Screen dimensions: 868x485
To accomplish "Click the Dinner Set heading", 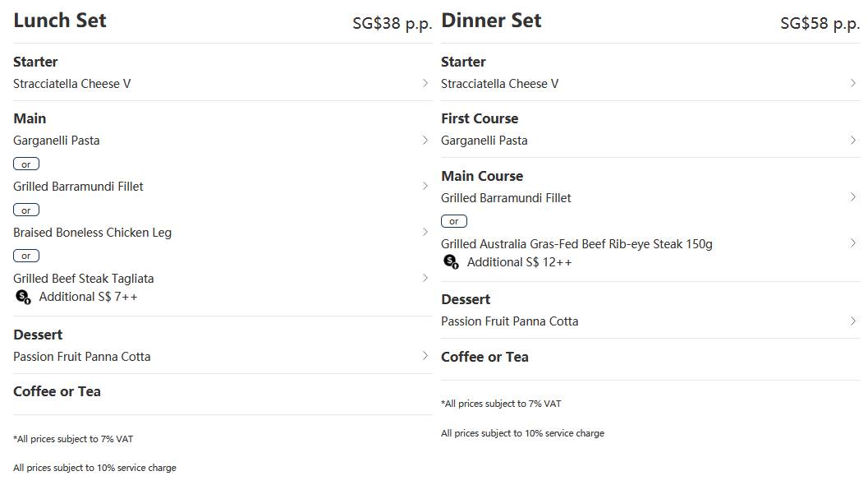I will pyautogui.click(x=491, y=21).
